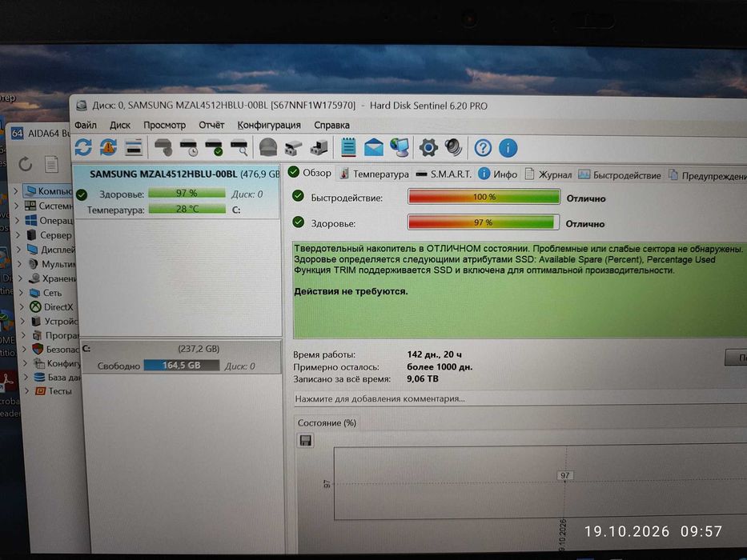The width and height of the screenshot is (747, 560).
Task: Click the blue Refresh disk information icon
Action: (83, 147)
